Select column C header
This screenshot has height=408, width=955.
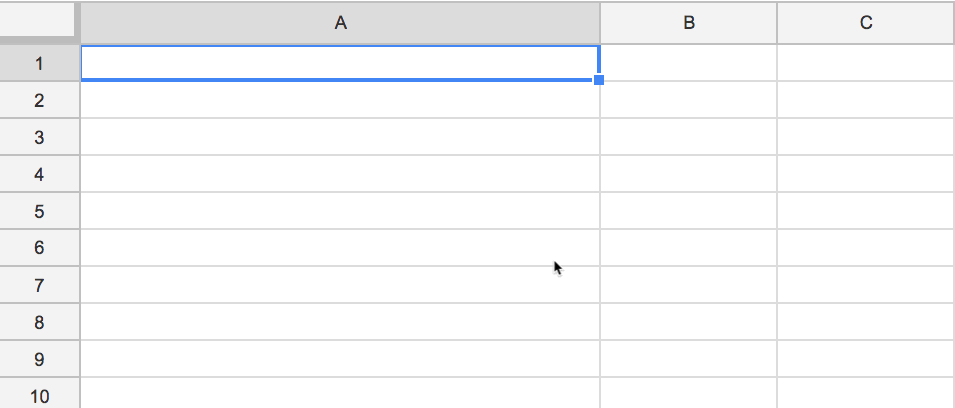866,23
